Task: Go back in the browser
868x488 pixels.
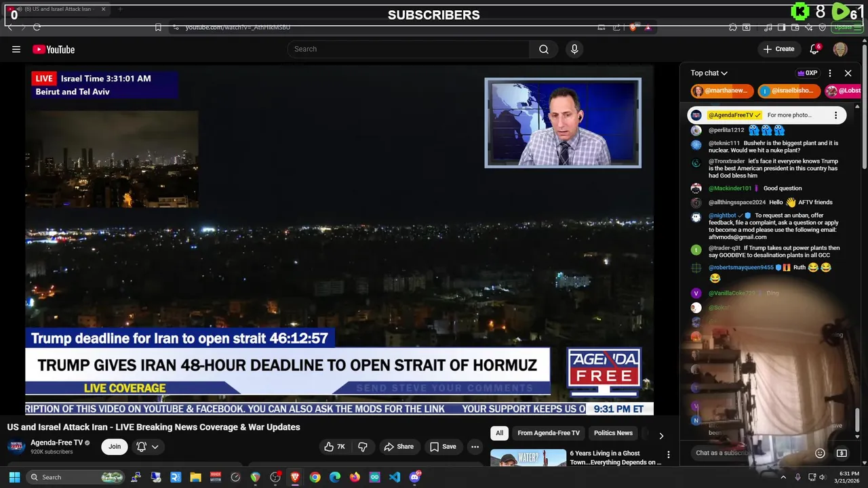Action: 9,27
